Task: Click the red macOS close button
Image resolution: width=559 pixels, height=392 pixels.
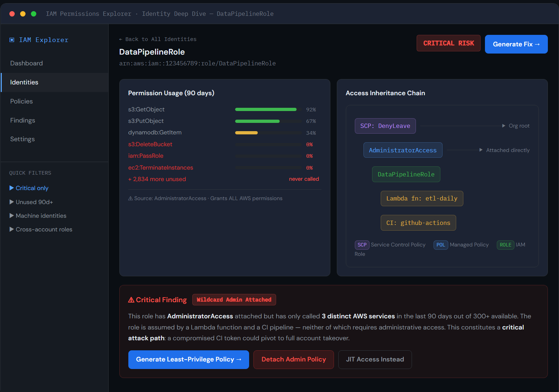Action: [x=12, y=14]
